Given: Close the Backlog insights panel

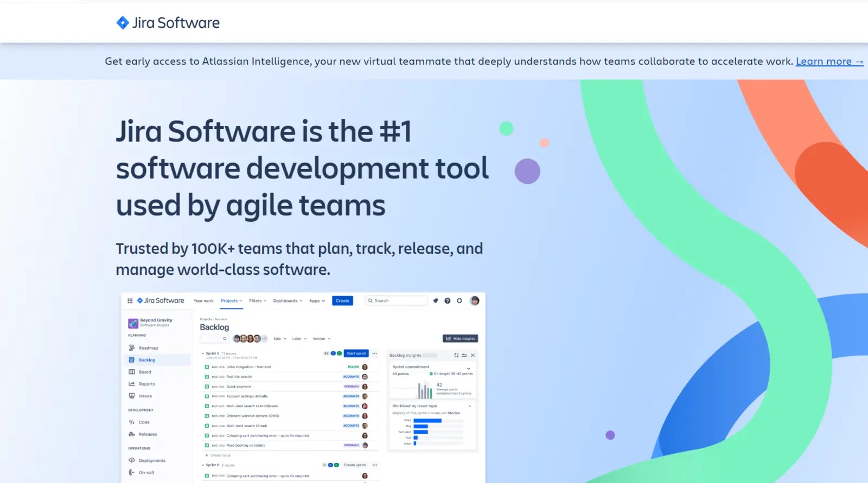Looking at the screenshot, I should tap(473, 356).
